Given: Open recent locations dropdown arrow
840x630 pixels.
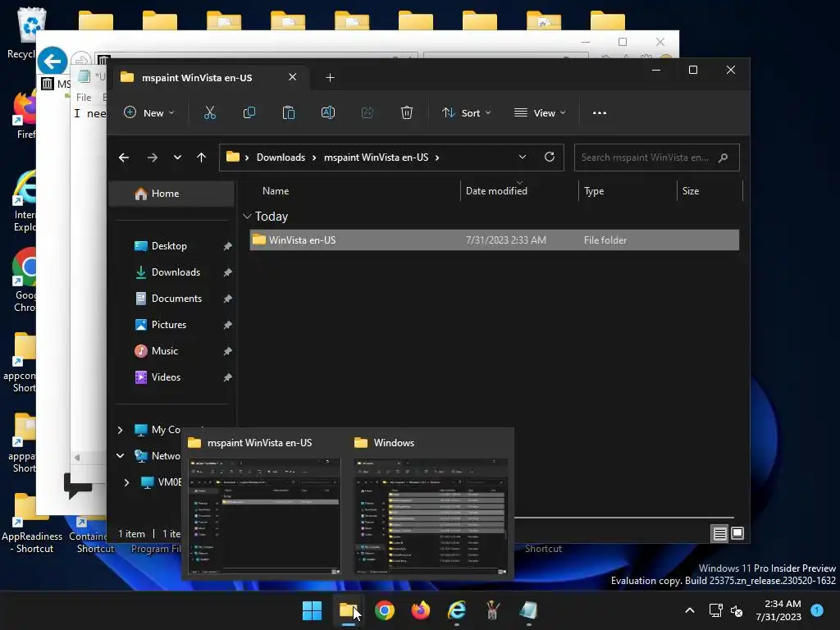Looking at the screenshot, I should point(177,157).
